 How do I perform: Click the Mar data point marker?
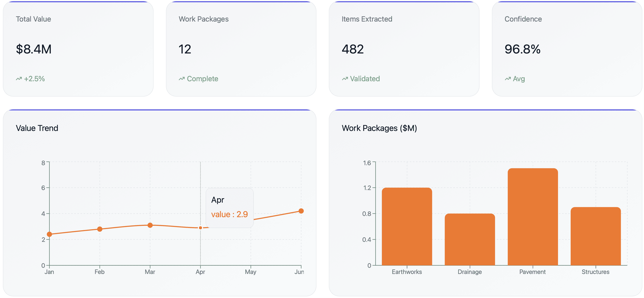(x=150, y=225)
